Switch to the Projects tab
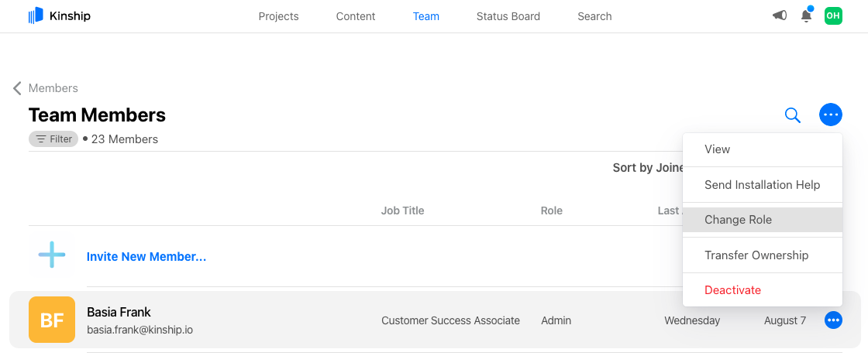 [278, 16]
